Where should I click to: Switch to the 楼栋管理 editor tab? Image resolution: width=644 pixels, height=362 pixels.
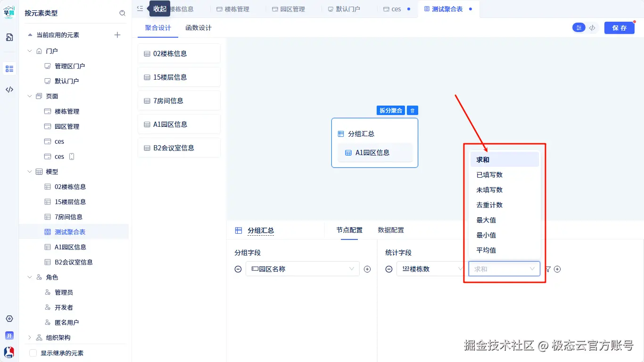coord(232,9)
